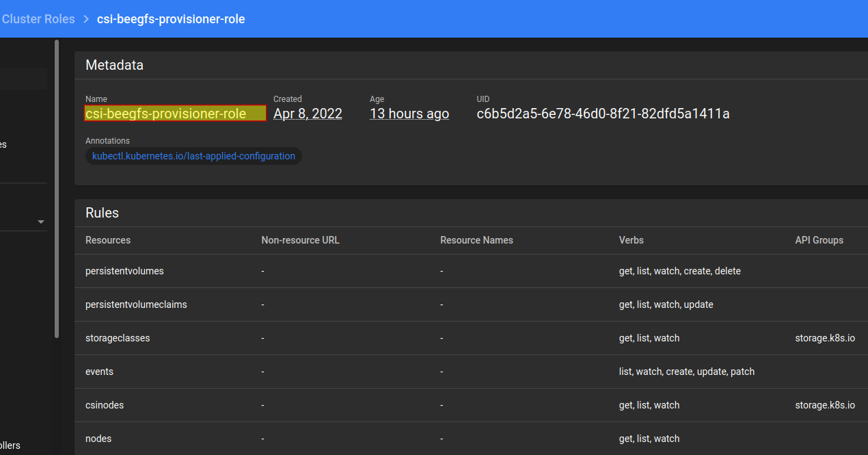
Task: Click the Metadata card heading
Action: coord(114,66)
